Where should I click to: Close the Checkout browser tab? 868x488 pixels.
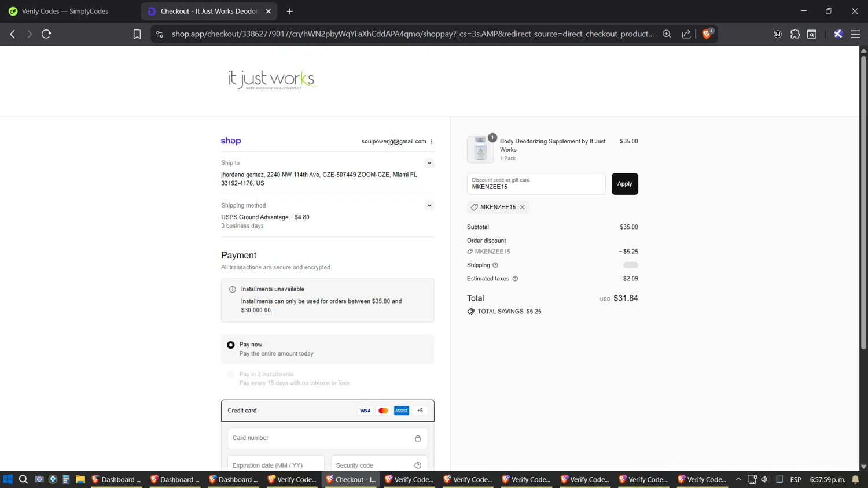point(269,11)
